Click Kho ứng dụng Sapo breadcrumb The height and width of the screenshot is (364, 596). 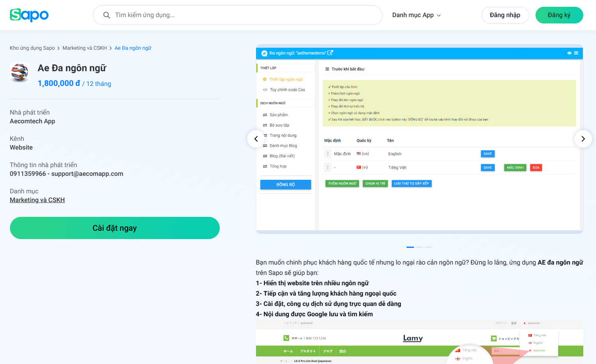click(x=32, y=48)
